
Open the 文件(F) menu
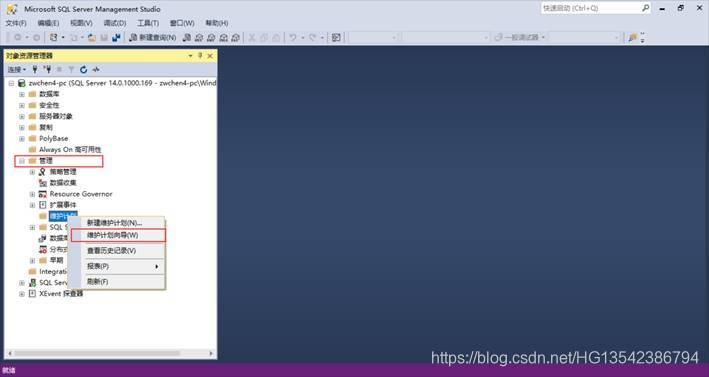16,23
